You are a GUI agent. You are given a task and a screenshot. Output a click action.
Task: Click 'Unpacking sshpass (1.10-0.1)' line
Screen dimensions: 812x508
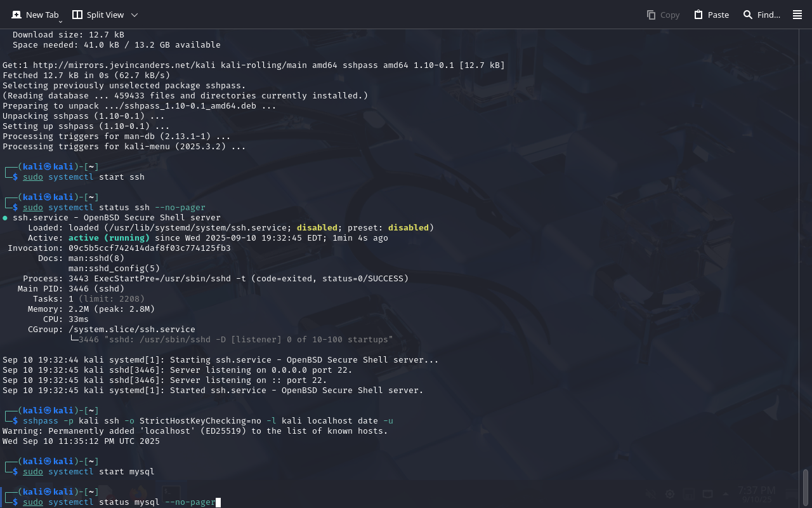(x=84, y=116)
